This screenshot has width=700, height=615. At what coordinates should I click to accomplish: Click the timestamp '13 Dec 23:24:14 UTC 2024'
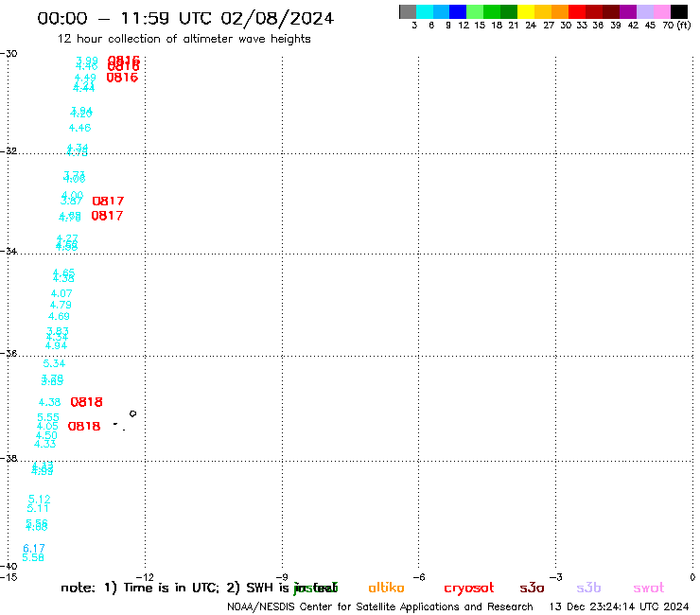point(620,607)
